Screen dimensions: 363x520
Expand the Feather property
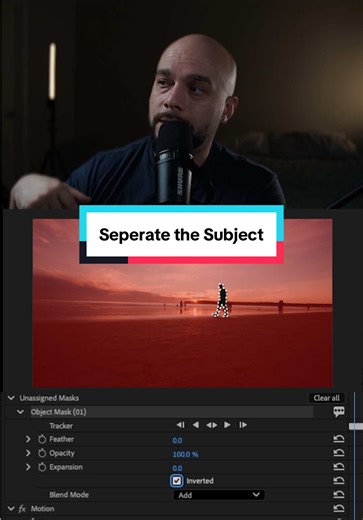(x=28, y=439)
